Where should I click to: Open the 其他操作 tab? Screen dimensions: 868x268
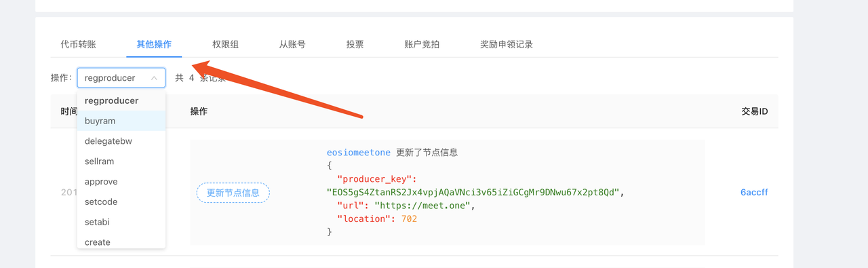tap(154, 44)
